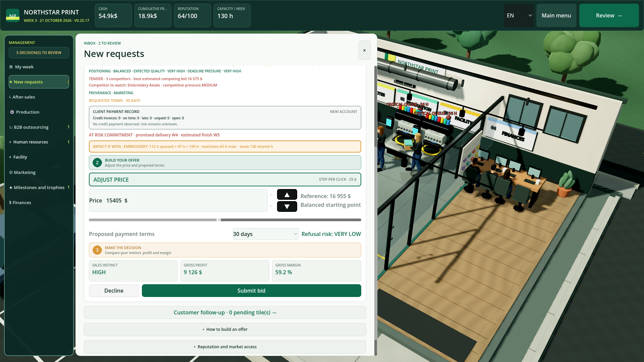Click the Review button
The image size is (644, 362).
tap(609, 15)
